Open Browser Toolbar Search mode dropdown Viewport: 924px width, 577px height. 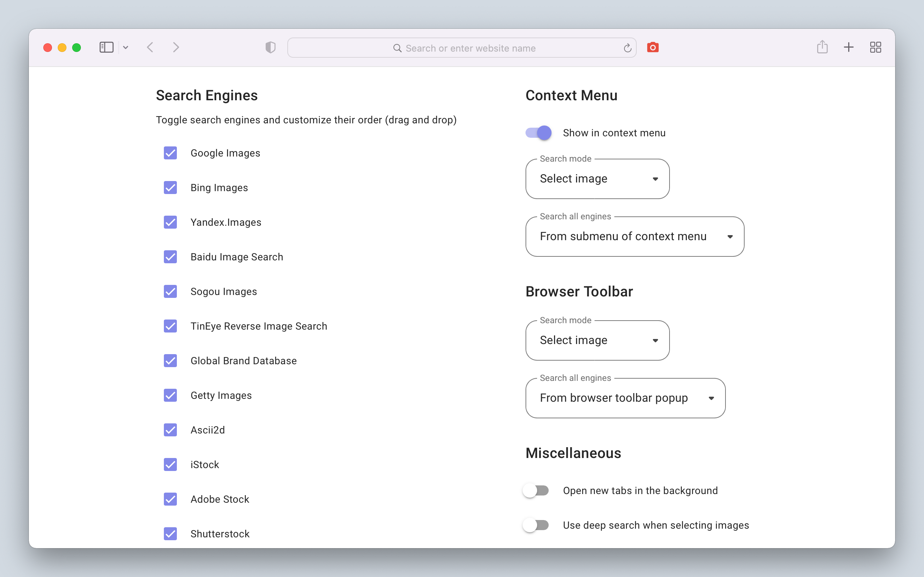pyautogui.click(x=597, y=340)
